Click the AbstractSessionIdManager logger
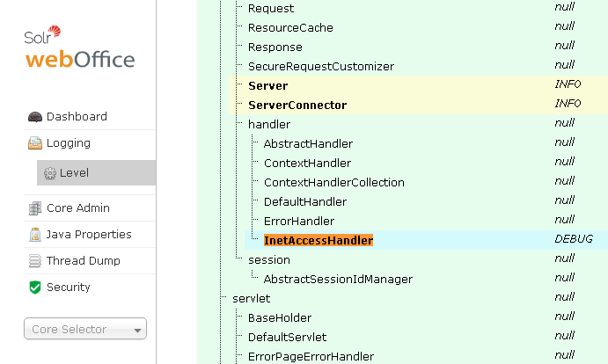Viewport: 608px width, 364px height. (x=338, y=280)
